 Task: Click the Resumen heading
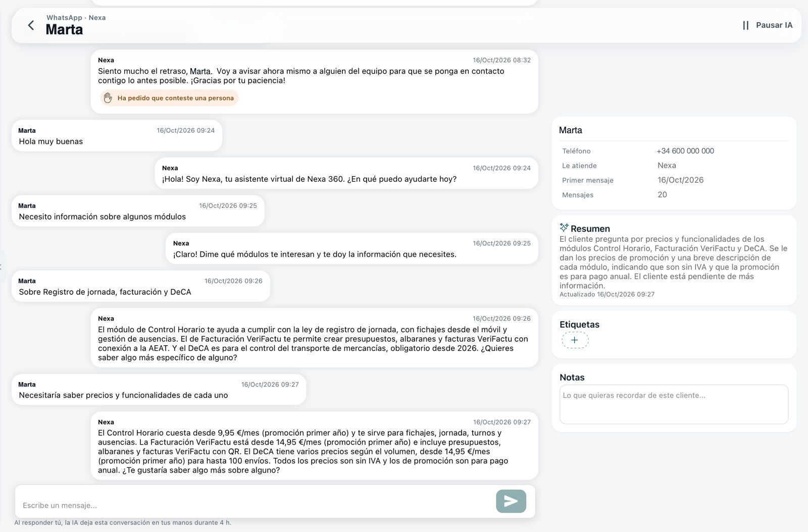pyautogui.click(x=590, y=229)
